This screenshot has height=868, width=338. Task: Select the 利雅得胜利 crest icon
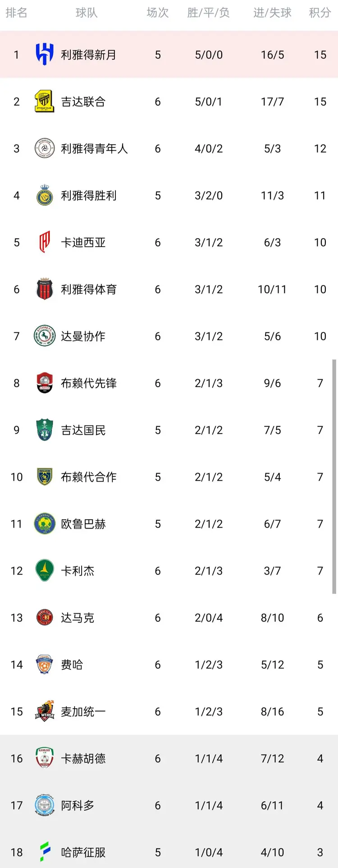[x=45, y=195]
